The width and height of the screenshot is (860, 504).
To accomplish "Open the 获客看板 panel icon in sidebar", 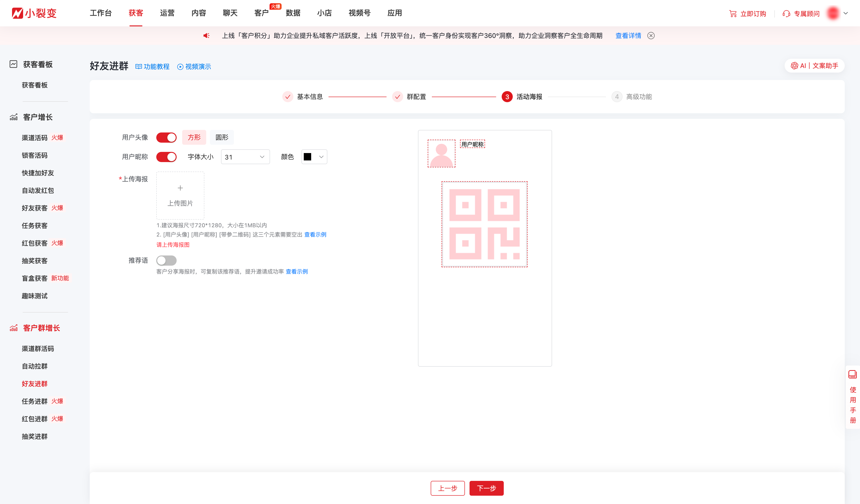I will point(13,64).
